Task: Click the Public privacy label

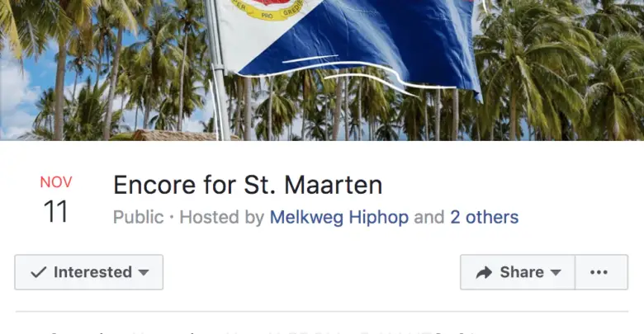Action: pyautogui.click(x=139, y=217)
